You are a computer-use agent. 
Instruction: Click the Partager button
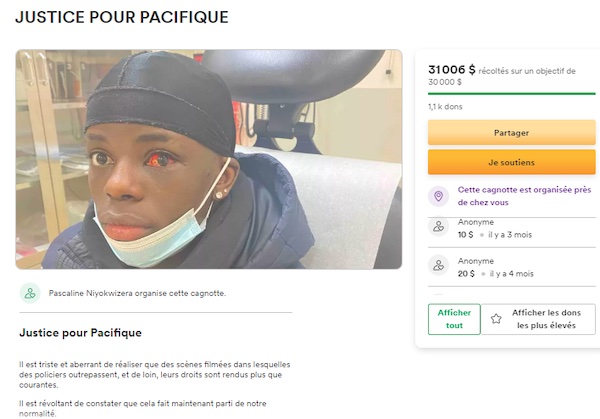tap(512, 132)
